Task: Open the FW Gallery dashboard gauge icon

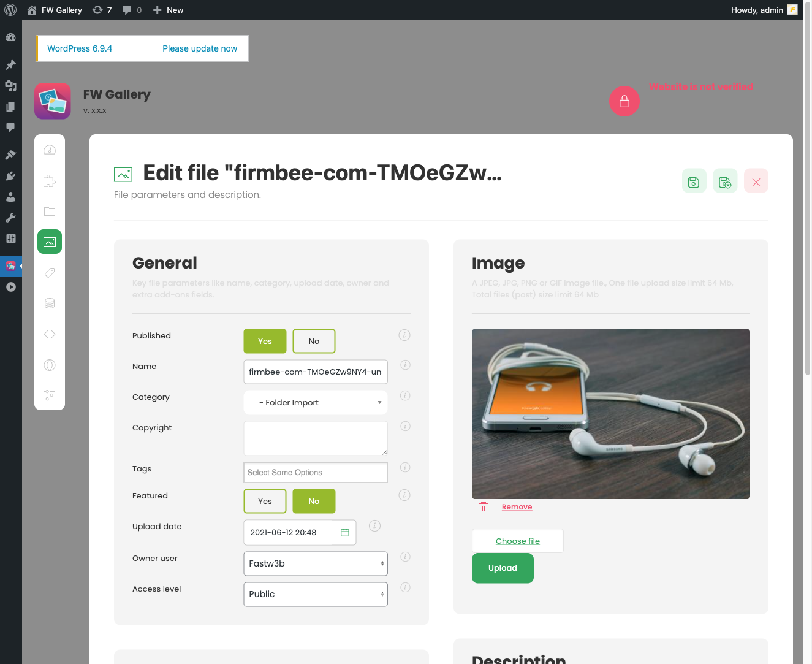Action: coord(49,149)
